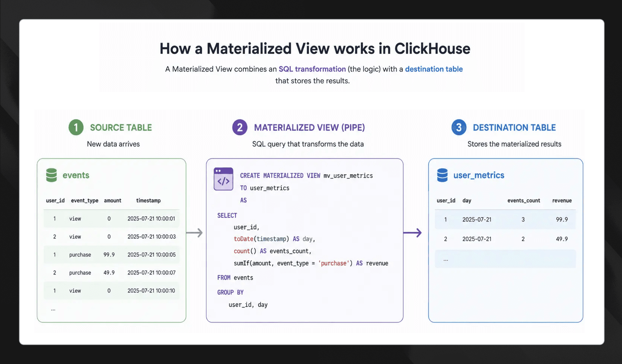
Task: Select the "MATERIALIZED VIEW (PIPE)" heading
Action: click(x=309, y=128)
